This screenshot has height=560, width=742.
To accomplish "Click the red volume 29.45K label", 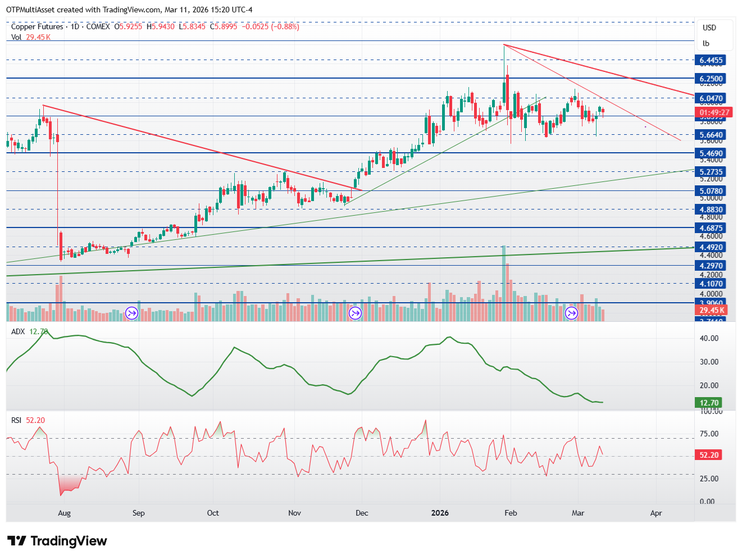I will coord(712,310).
